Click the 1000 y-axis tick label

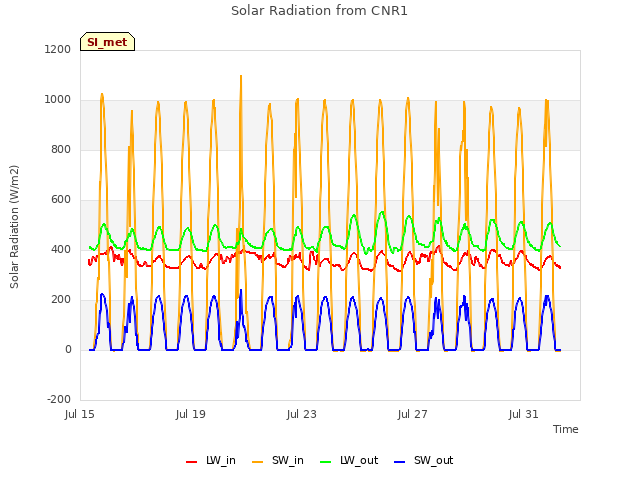coord(58,100)
